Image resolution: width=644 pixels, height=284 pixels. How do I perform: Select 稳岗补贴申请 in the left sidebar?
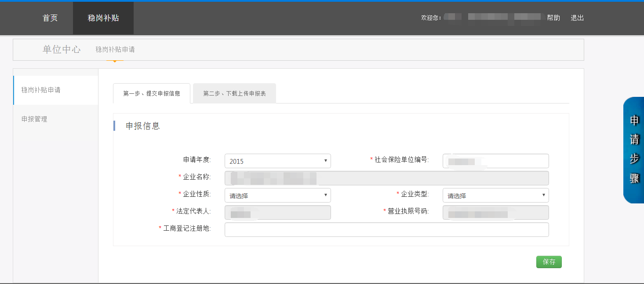[41, 90]
